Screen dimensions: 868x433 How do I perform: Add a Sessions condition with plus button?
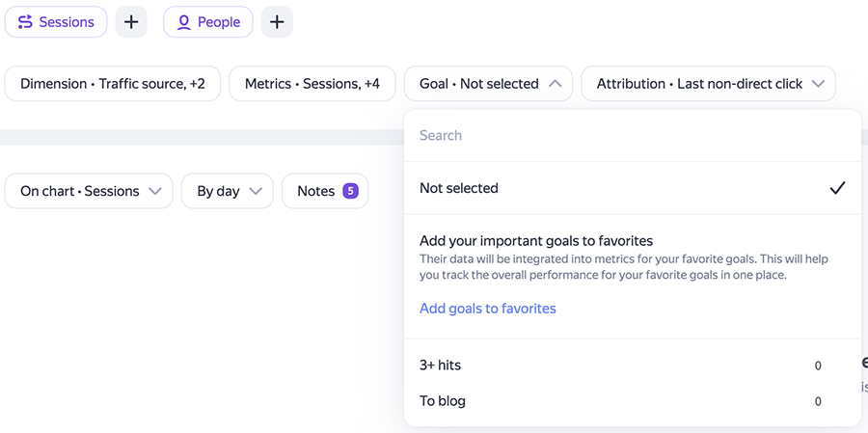coord(131,22)
